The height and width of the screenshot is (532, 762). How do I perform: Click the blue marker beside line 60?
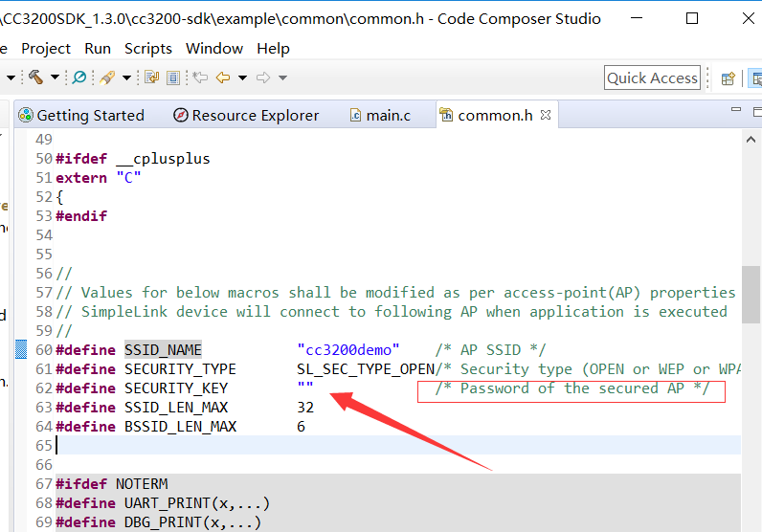[21, 349]
